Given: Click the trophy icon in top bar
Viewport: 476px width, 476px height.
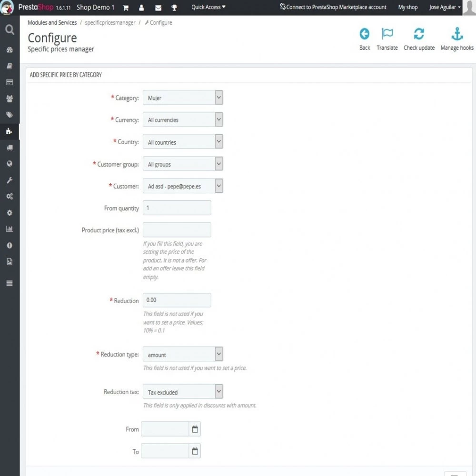Looking at the screenshot, I should pos(174,8).
